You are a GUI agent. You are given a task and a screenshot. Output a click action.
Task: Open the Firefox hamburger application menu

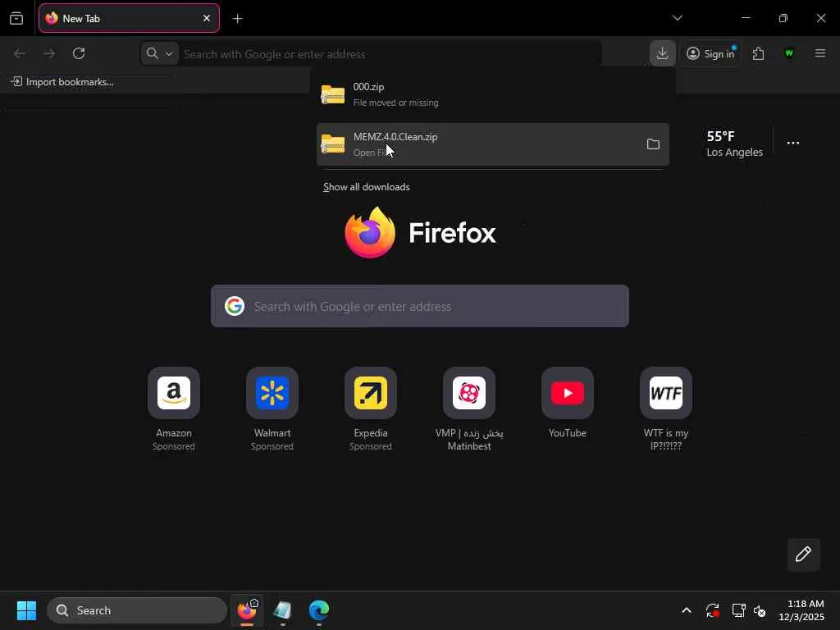819,53
